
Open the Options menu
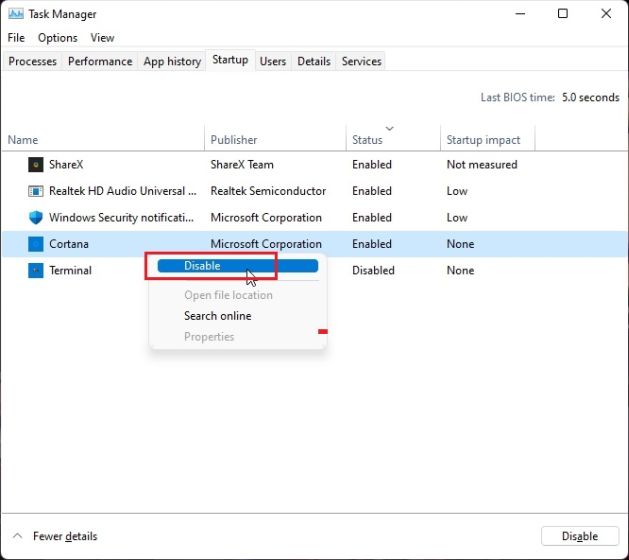pyautogui.click(x=57, y=38)
